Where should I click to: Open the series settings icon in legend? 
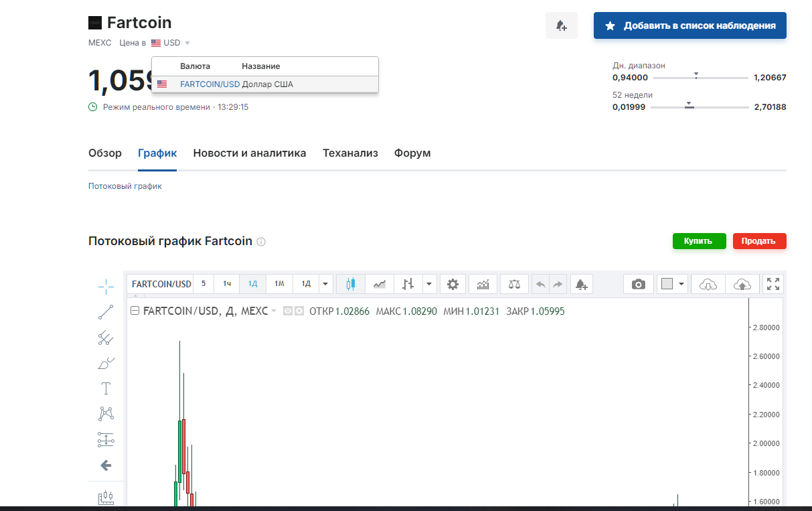click(299, 311)
